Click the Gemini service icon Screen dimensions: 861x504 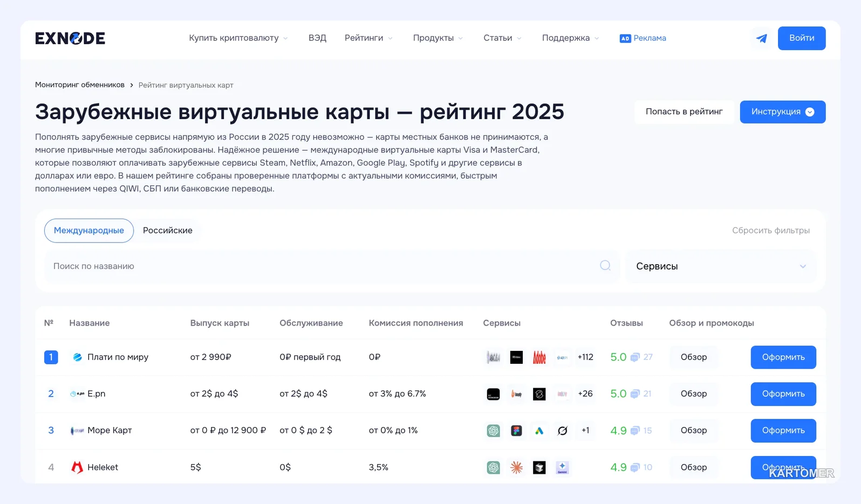pyautogui.click(x=562, y=467)
